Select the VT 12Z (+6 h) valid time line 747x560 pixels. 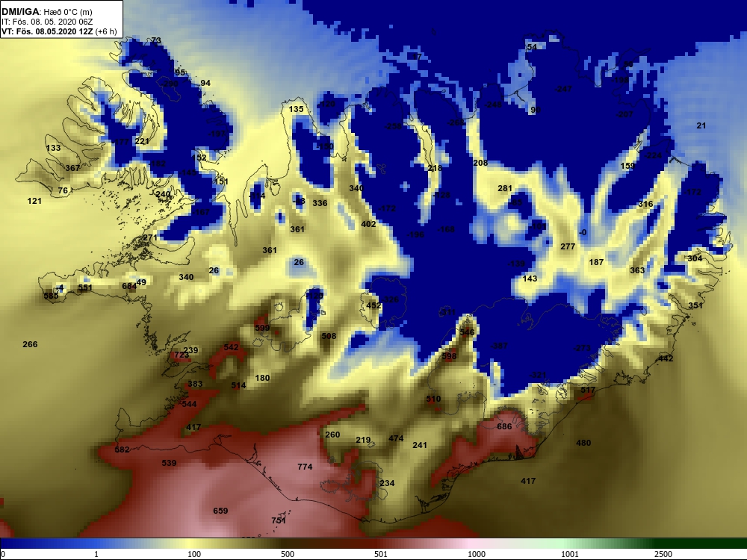[58, 31]
